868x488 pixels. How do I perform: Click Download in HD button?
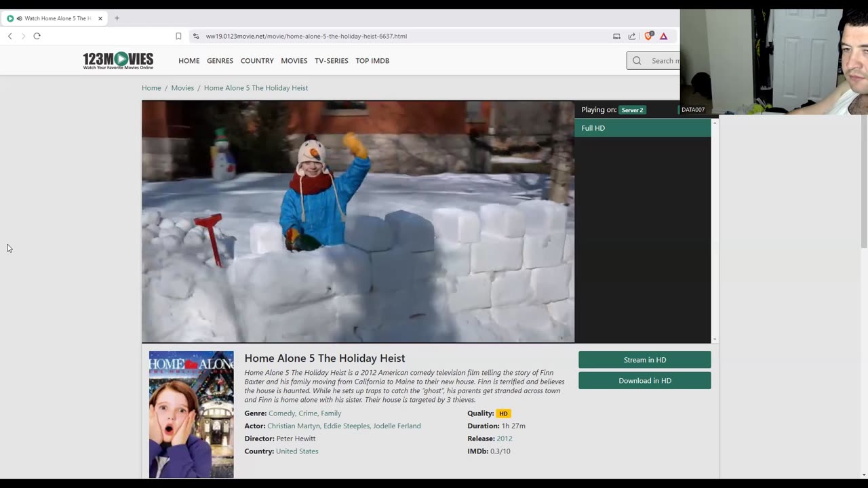(x=644, y=380)
